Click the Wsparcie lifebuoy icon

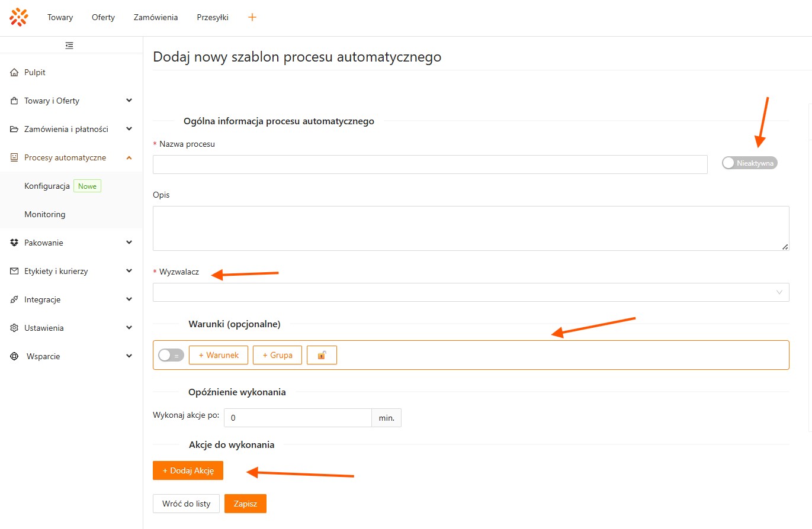[14, 356]
